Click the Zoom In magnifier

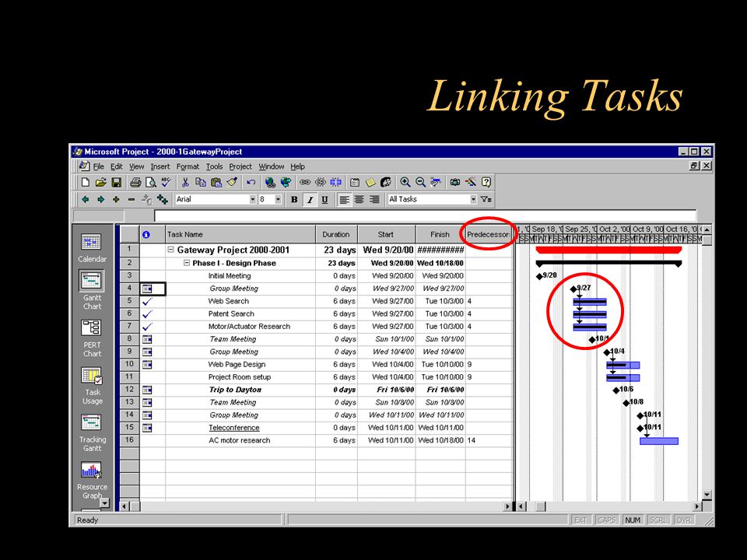coord(405,182)
